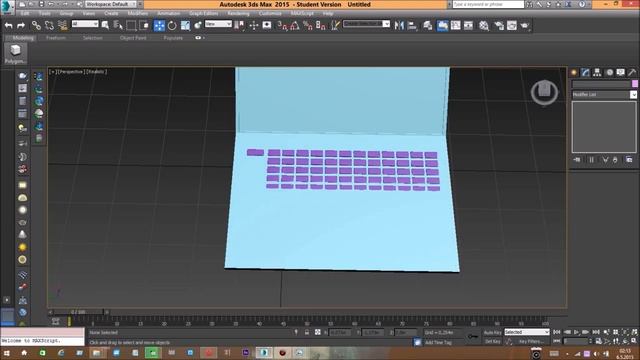640x360 pixels.
Task: Toggle the 3D Snaps button
Action: pyautogui.click(x=282, y=25)
